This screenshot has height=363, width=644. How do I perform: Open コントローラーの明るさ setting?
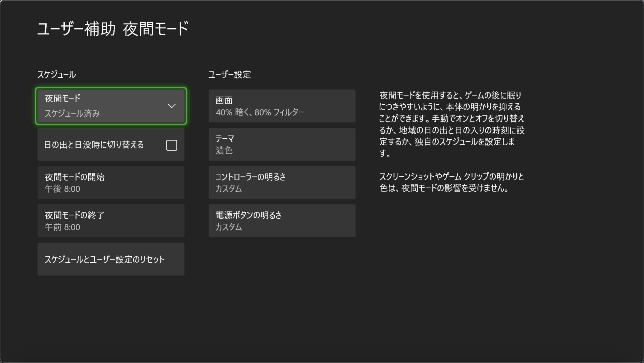(282, 182)
